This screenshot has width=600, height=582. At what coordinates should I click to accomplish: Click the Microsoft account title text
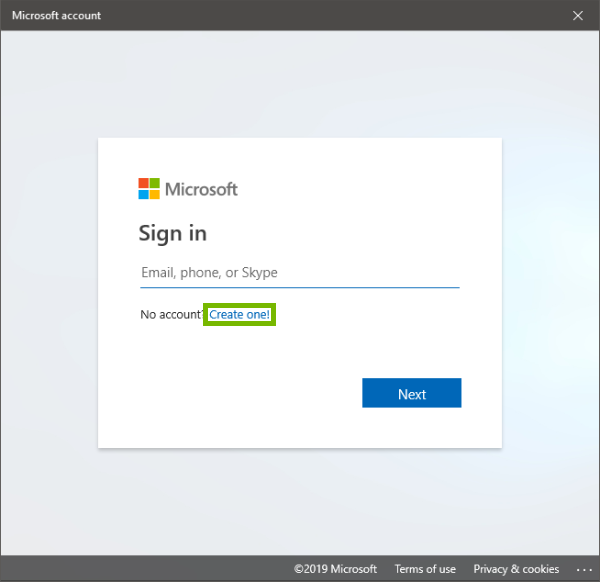57,16
